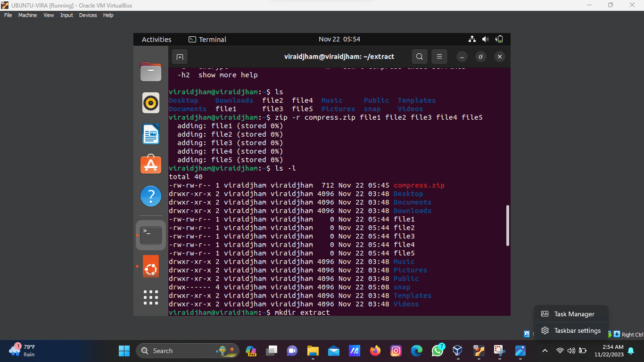Open Windows clock showing 2:54 AM

[x=609, y=351]
